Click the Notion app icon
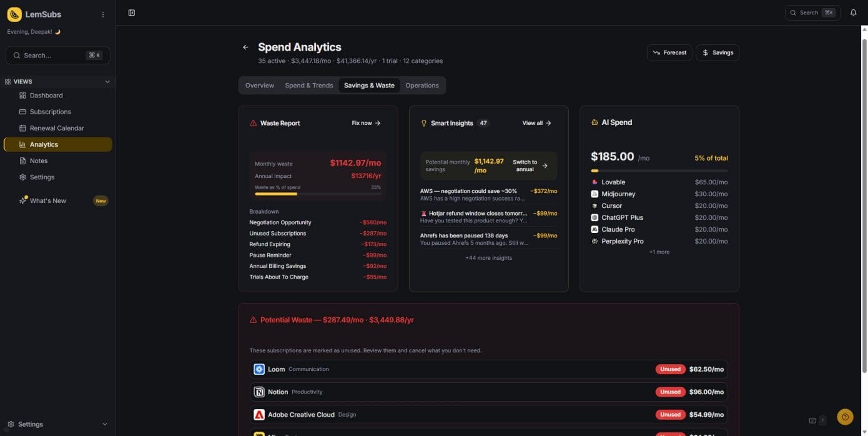The image size is (868, 436). (x=259, y=392)
